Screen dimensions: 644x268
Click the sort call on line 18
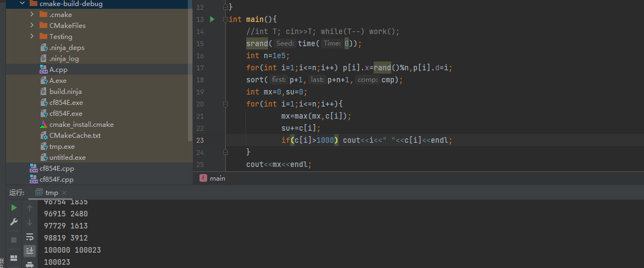tap(255, 80)
